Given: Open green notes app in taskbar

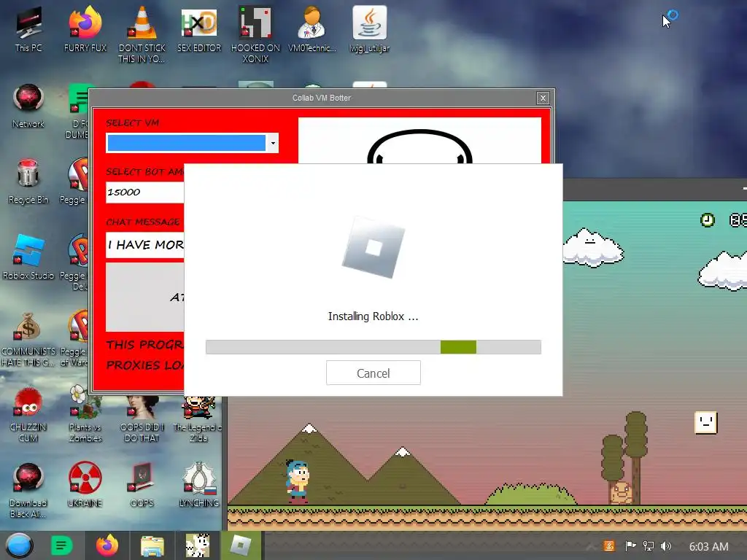Looking at the screenshot, I should point(61,545).
